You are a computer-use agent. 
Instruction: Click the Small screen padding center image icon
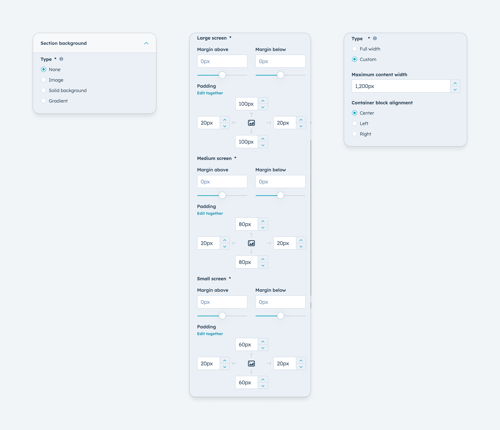[251, 364]
